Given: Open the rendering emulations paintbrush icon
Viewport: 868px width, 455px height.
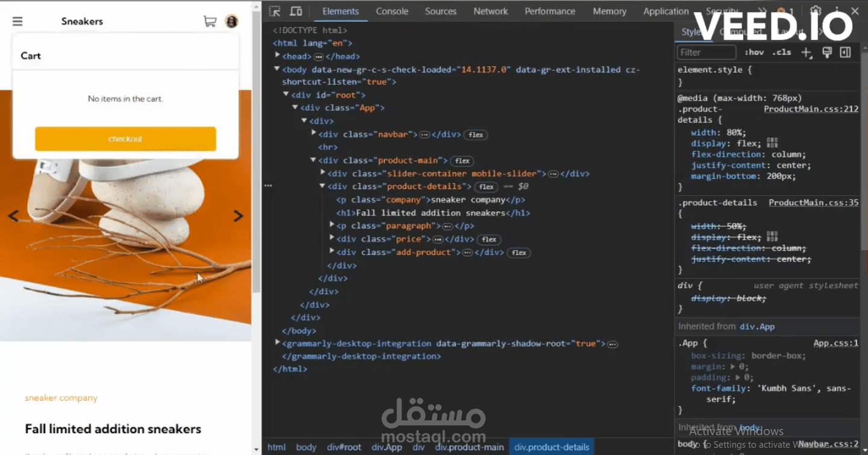Looking at the screenshot, I should pyautogui.click(x=827, y=52).
